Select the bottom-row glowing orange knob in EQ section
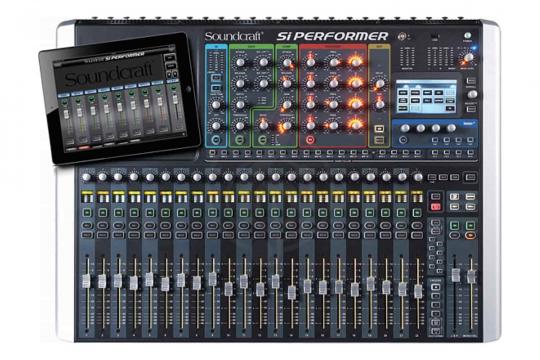The image size is (540, 360). pos(355,125)
